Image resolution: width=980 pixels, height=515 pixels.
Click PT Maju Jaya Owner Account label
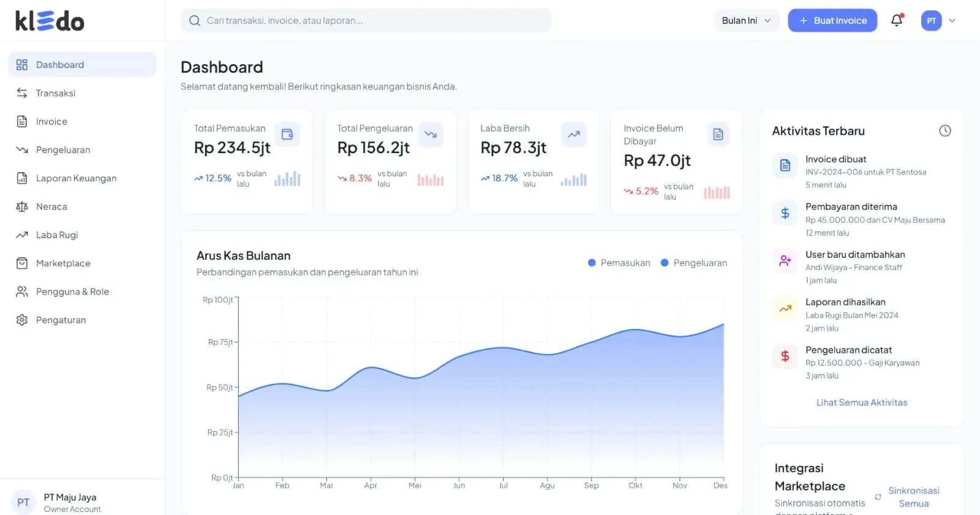tap(72, 503)
